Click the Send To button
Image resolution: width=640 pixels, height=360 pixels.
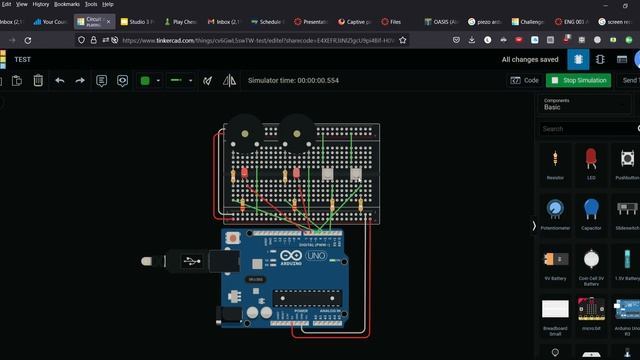629,80
